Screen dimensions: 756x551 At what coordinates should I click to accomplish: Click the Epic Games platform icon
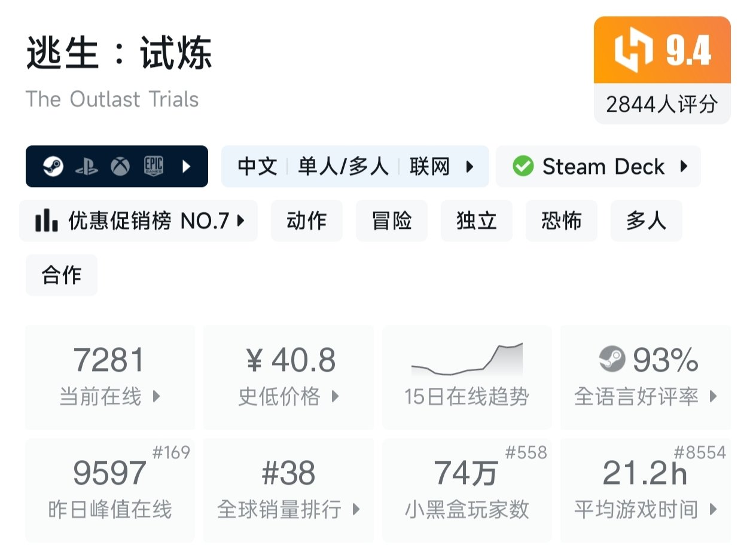tap(154, 167)
